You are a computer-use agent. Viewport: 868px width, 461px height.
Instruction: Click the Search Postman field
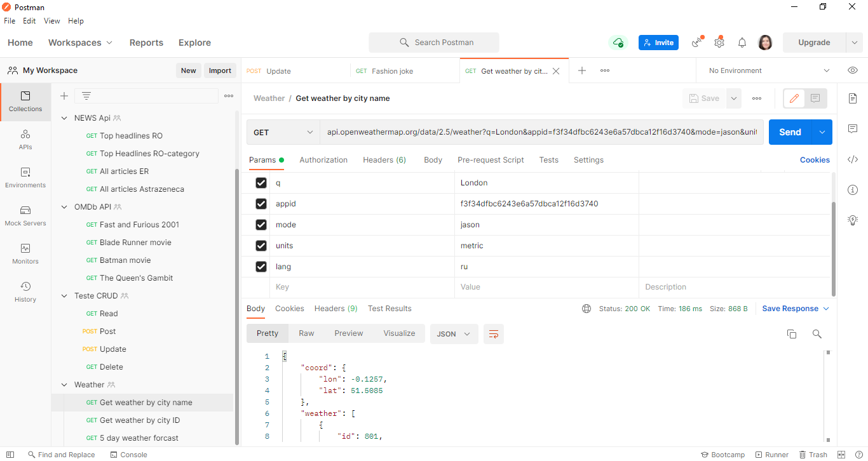434,43
